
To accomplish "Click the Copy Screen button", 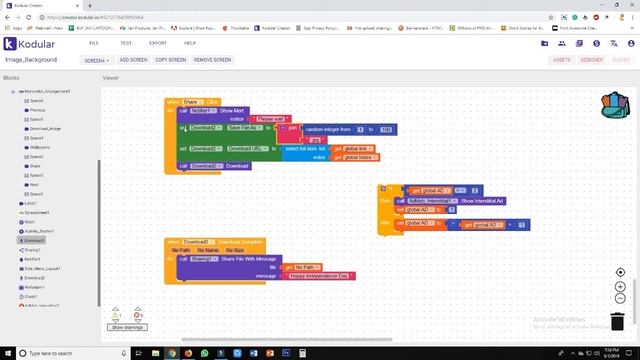I will [x=171, y=60].
